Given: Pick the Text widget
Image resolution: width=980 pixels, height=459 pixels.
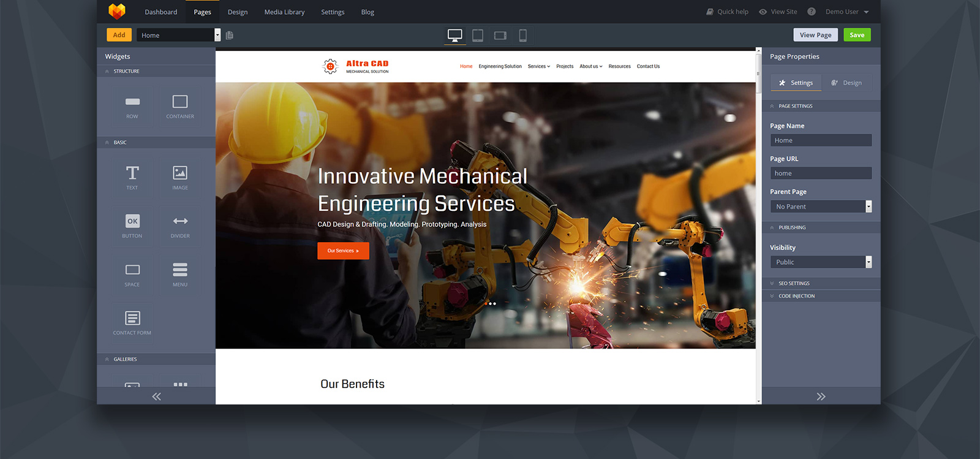Looking at the screenshot, I should 132,177.
